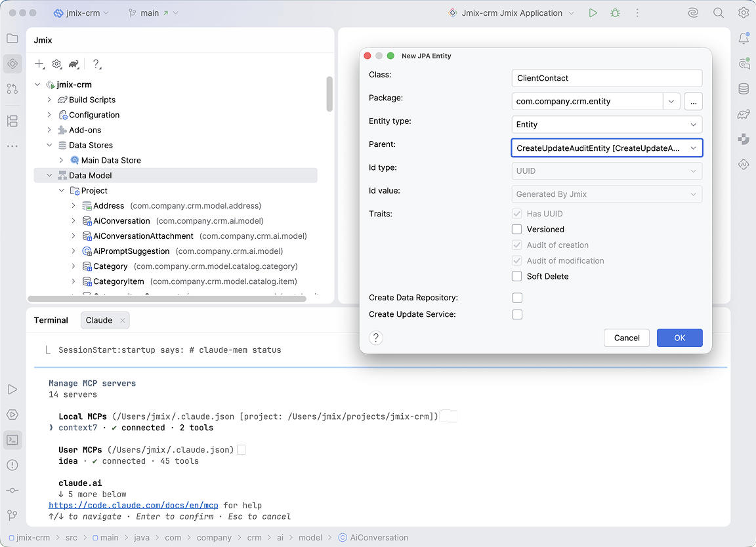
Task: Open the Parent entity dropdown
Action: click(x=606, y=148)
